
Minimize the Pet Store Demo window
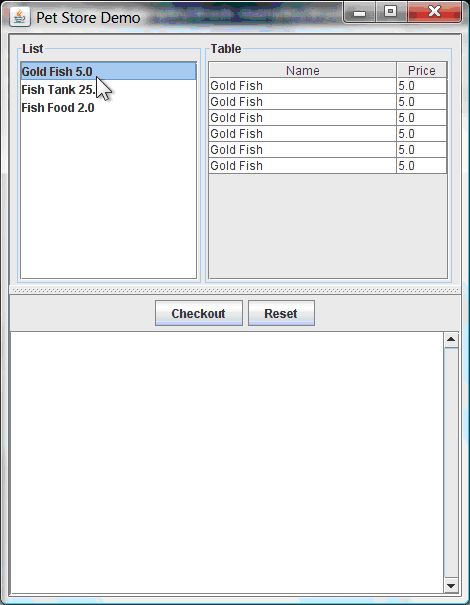coord(359,12)
